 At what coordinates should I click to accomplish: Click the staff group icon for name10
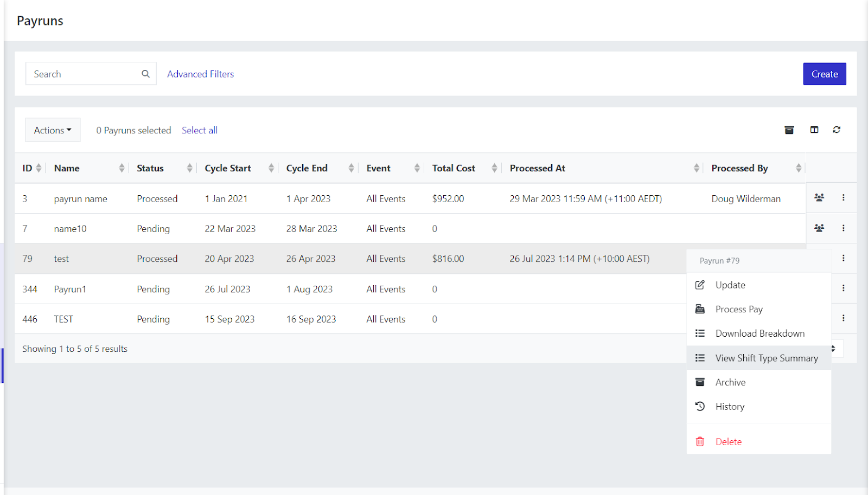pyautogui.click(x=819, y=228)
